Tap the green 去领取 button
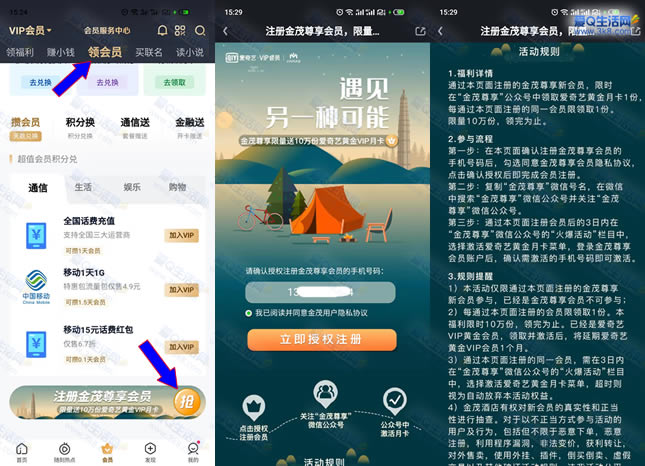The image size is (645, 466). pyautogui.click(x=174, y=82)
